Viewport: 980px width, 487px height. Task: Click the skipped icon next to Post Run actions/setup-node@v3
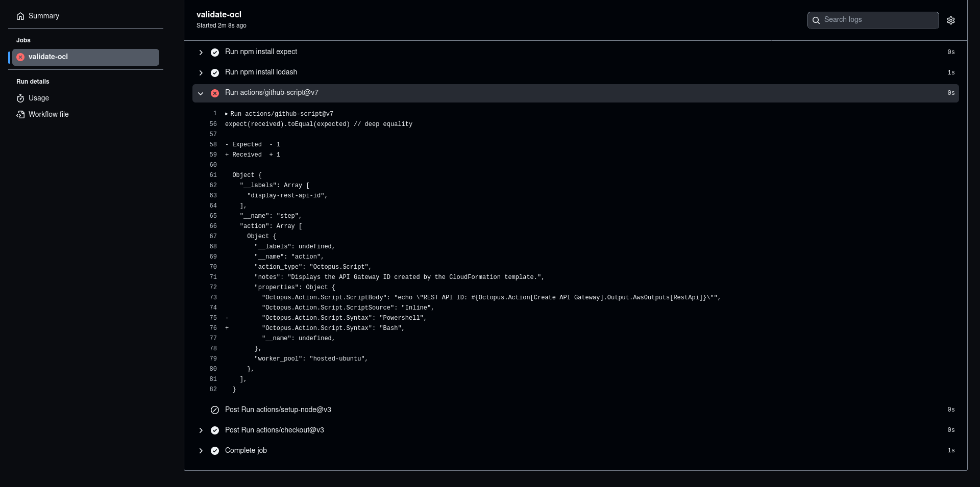point(215,410)
